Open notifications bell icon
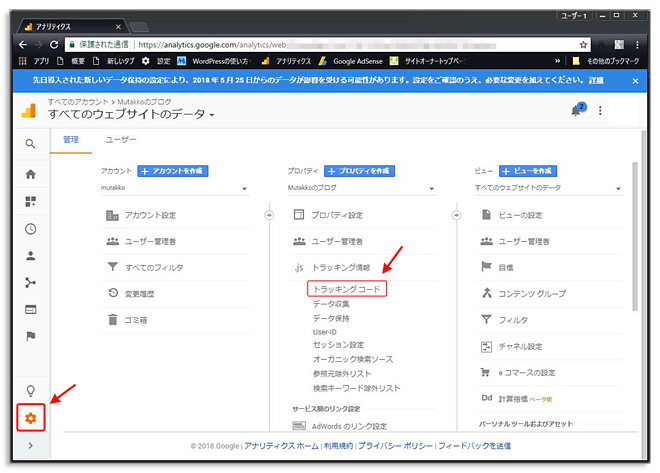The height and width of the screenshot is (473, 660). 578,109
